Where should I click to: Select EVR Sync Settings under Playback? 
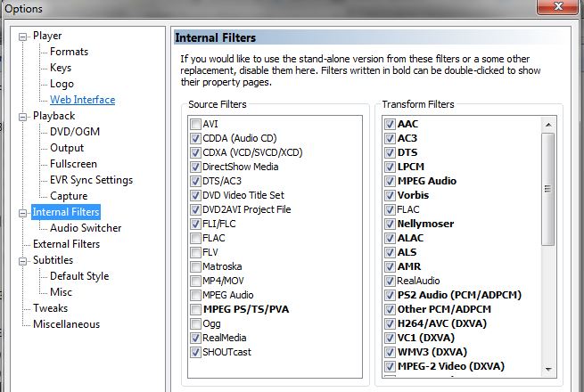tap(91, 180)
